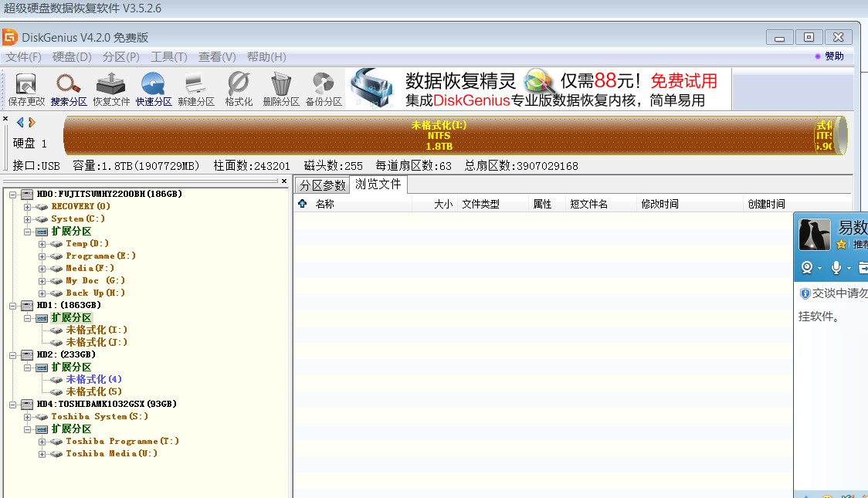Viewport: 868px width, 498px height.
Task: Collapse the HD0 FUJITSU disk node
Action: 12,195
